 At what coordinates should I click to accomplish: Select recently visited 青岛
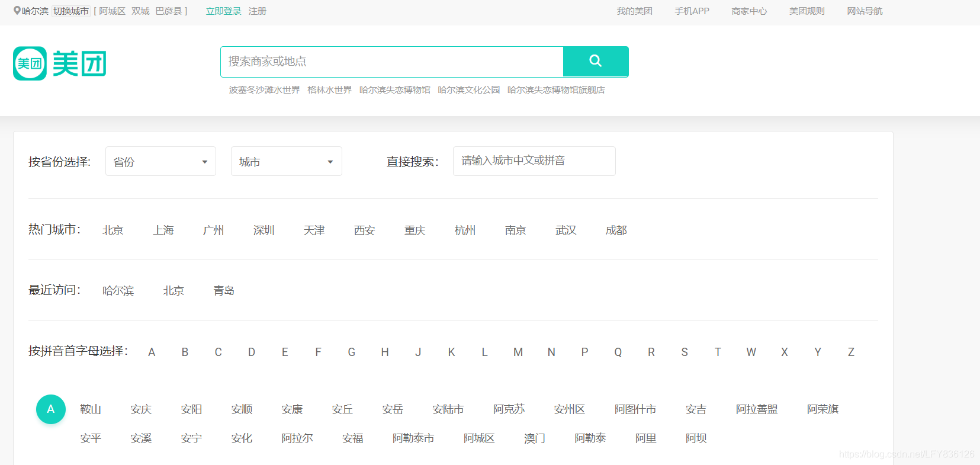224,290
